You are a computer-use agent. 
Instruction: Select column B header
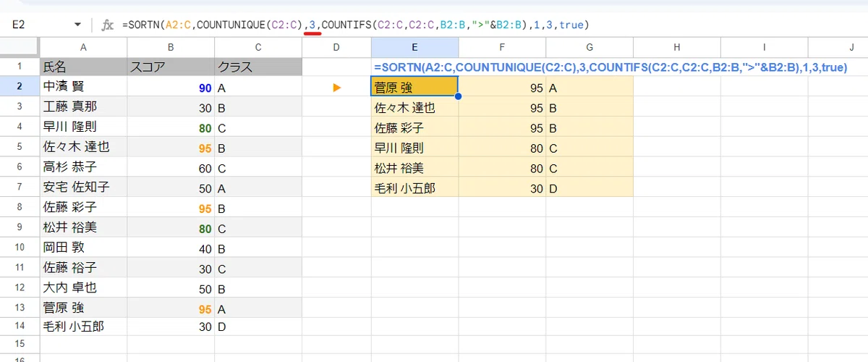click(x=171, y=47)
